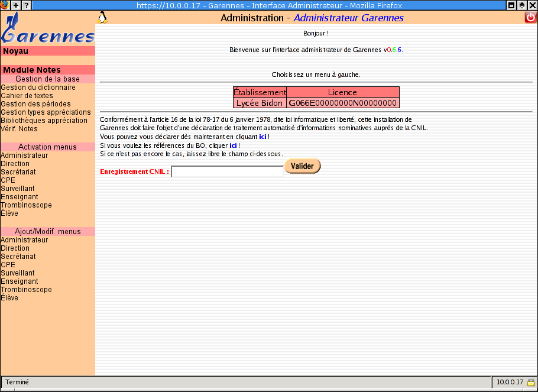Viewport: 538px width, 392px height.
Task: Select Bibliothèques appréciation
Action: pos(44,121)
